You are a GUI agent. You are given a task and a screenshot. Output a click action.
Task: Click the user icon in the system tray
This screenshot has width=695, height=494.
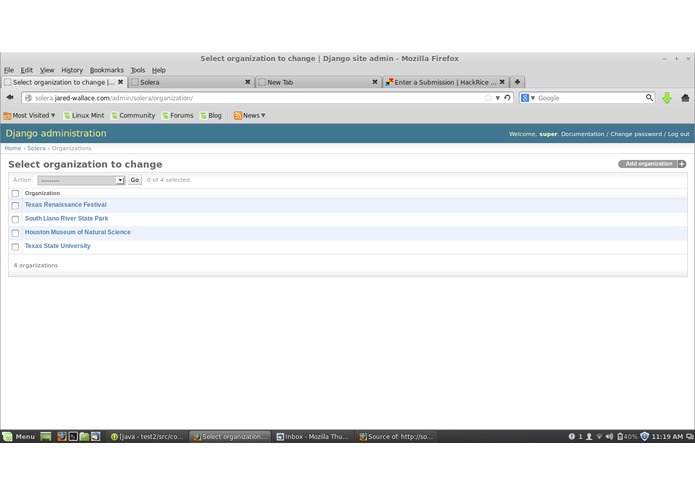pos(589,436)
